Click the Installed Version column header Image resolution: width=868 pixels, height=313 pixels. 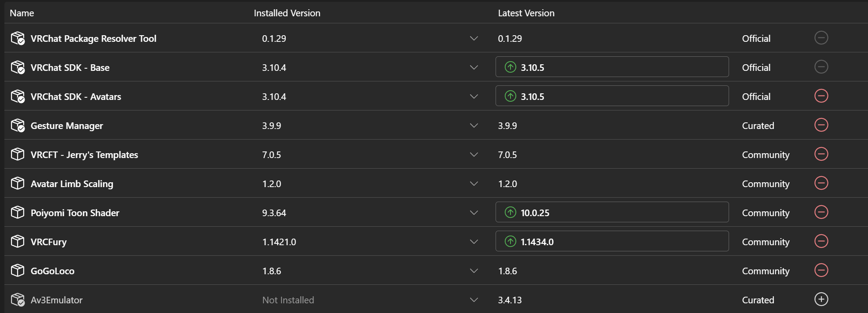click(287, 13)
